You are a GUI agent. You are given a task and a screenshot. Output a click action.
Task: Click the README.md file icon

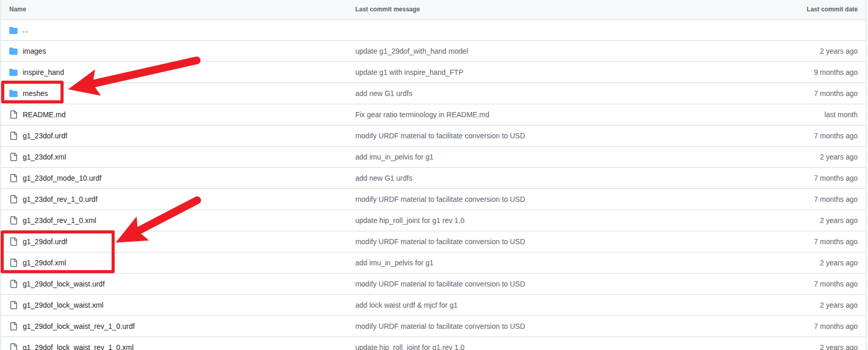[13, 115]
